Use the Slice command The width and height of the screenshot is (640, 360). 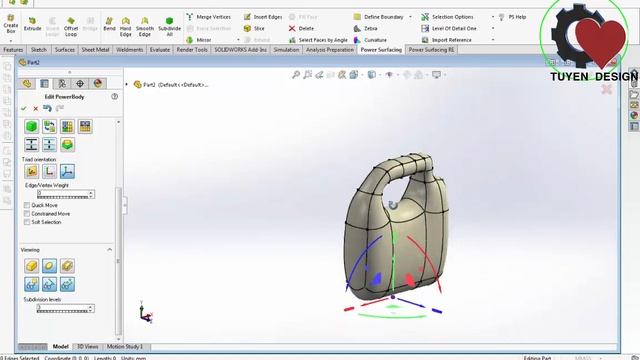[x=254, y=29]
